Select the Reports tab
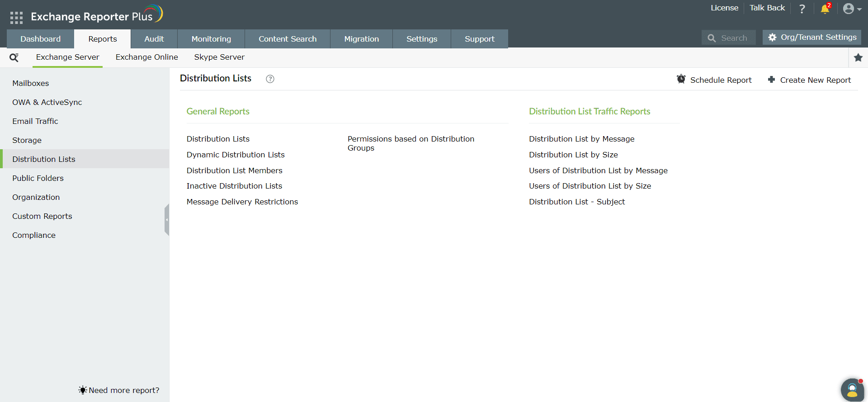The height and width of the screenshot is (402, 868). coord(103,39)
